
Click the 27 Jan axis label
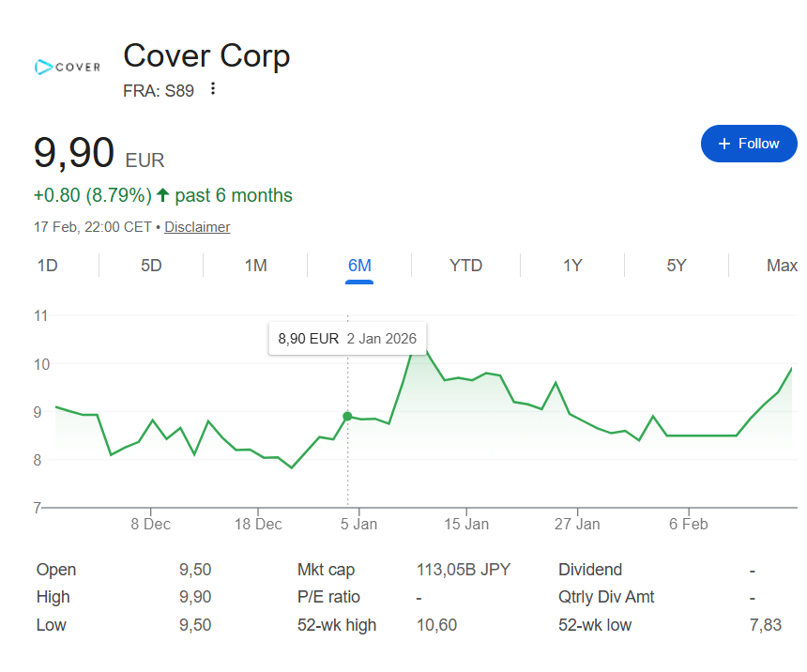click(x=577, y=525)
